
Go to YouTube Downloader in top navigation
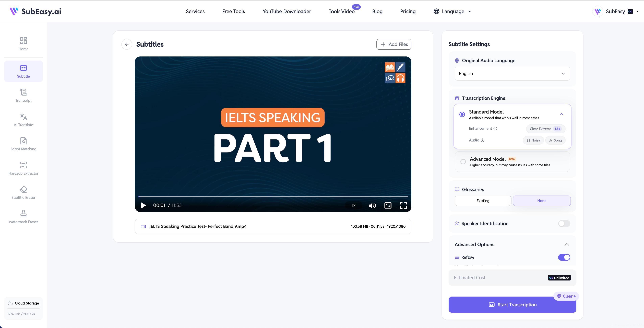click(287, 11)
